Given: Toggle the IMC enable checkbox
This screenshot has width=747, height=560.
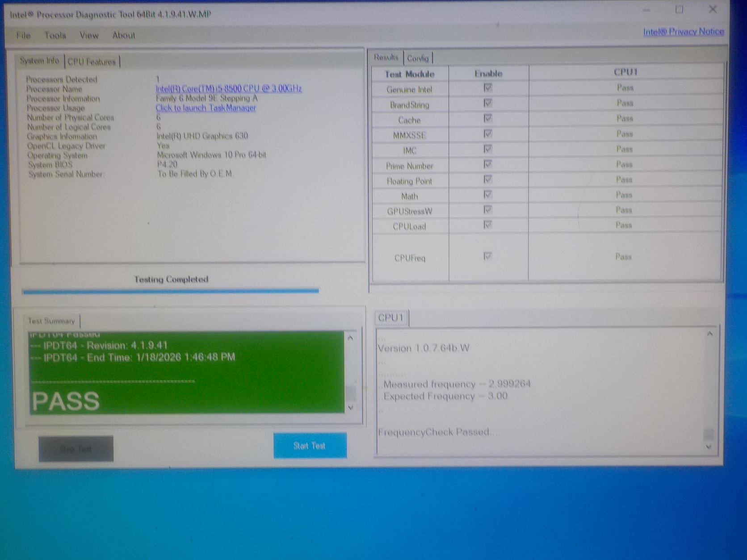Looking at the screenshot, I should point(488,149).
